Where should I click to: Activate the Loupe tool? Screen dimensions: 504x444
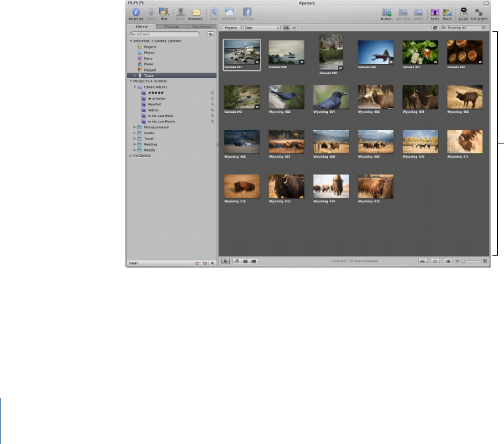click(x=463, y=14)
